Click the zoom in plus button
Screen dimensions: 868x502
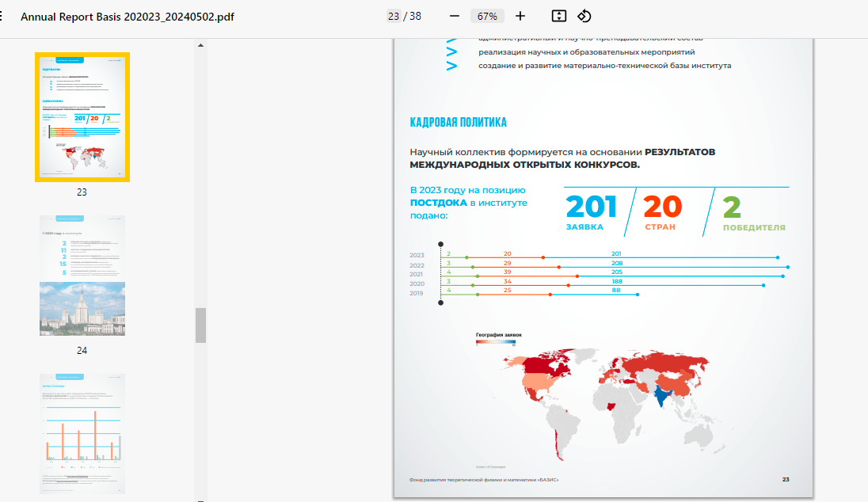520,16
